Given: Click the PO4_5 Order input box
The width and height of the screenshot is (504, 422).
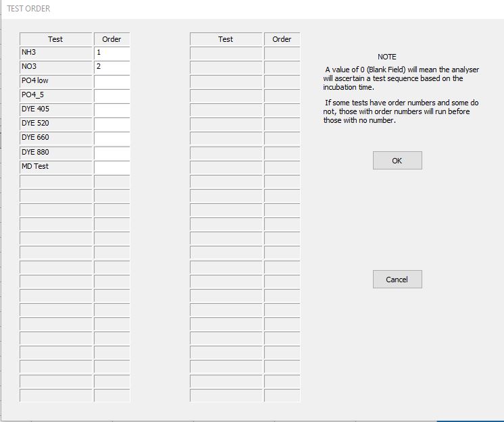Looking at the screenshot, I should [111, 95].
